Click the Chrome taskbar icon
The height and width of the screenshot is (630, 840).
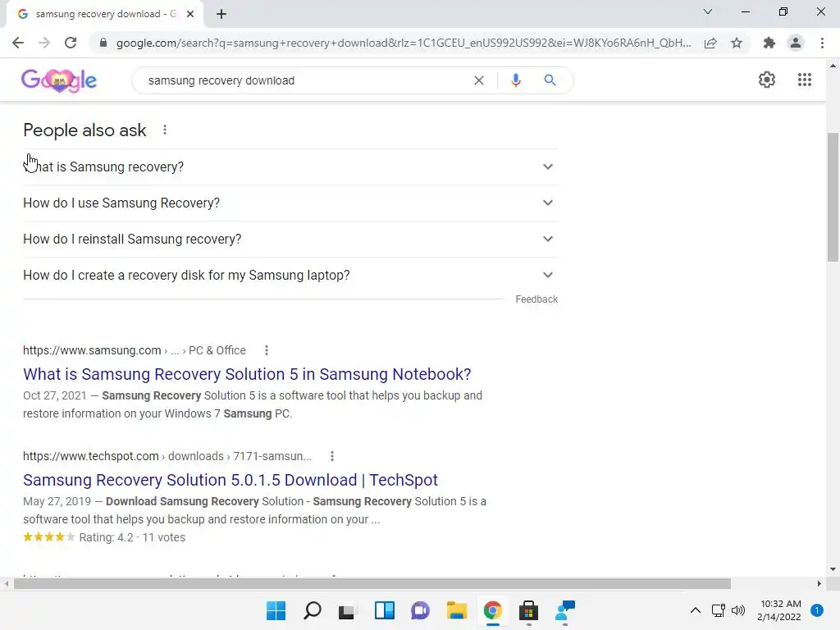click(493, 610)
